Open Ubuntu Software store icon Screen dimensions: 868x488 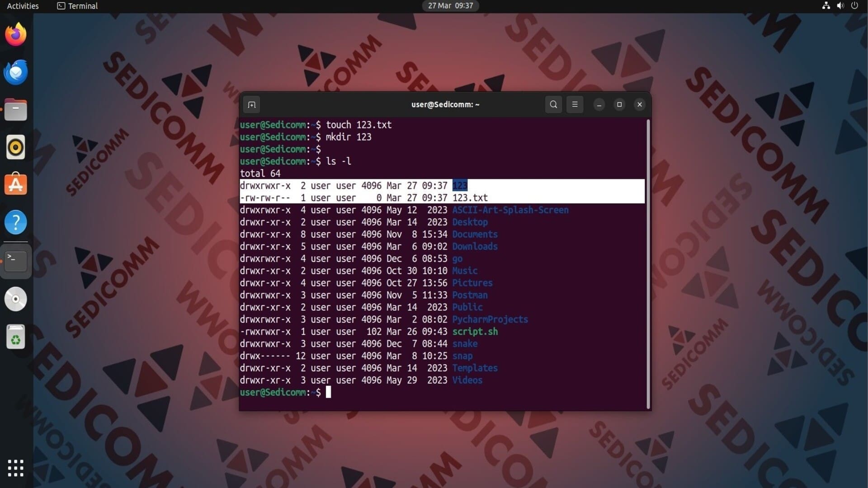pyautogui.click(x=16, y=184)
